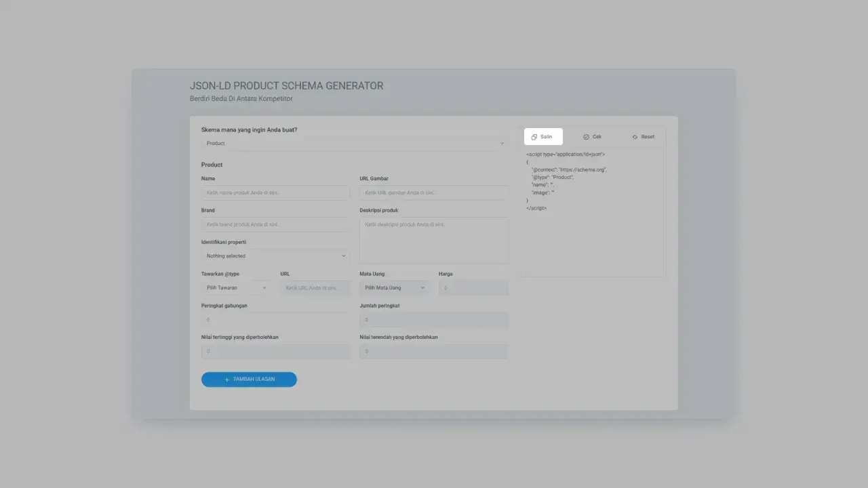Select the Harga price field
The width and height of the screenshot is (868, 488).
click(473, 288)
